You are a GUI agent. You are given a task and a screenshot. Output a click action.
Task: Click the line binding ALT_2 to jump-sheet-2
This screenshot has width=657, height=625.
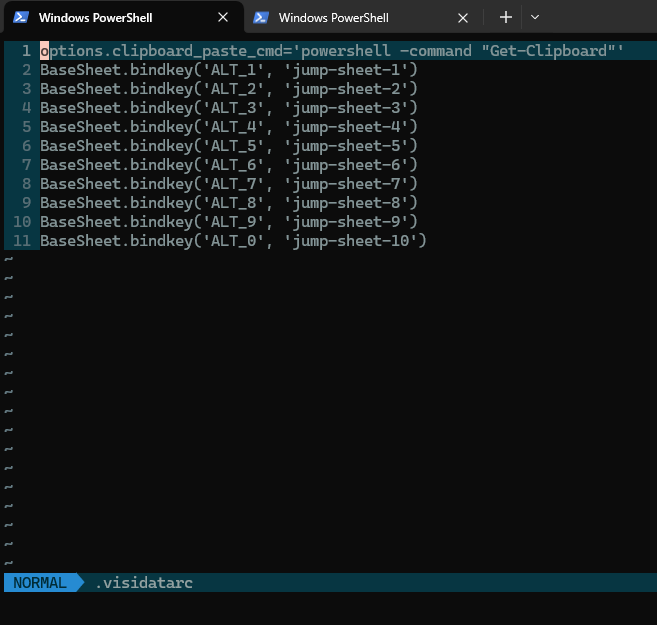click(229, 89)
